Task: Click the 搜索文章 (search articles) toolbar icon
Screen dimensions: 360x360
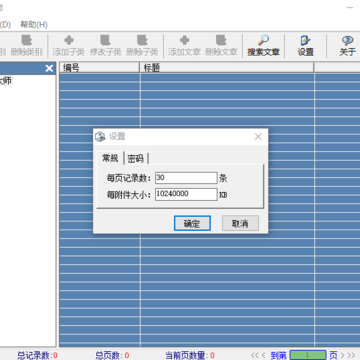Action: pyautogui.click(x=263, y=46)
